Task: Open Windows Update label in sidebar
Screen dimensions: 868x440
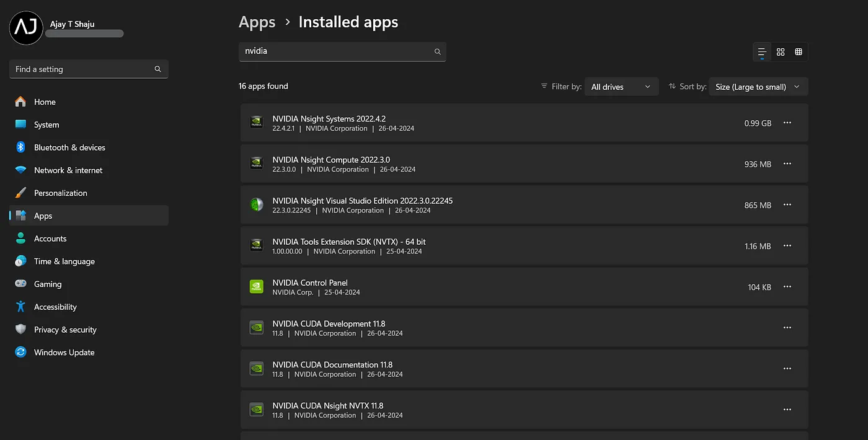Action: [64, 352]
